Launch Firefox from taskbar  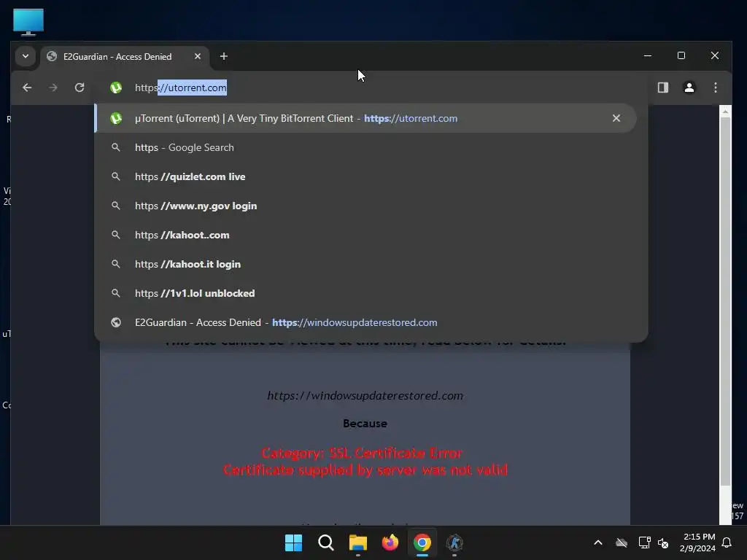(x=390, y=542)
